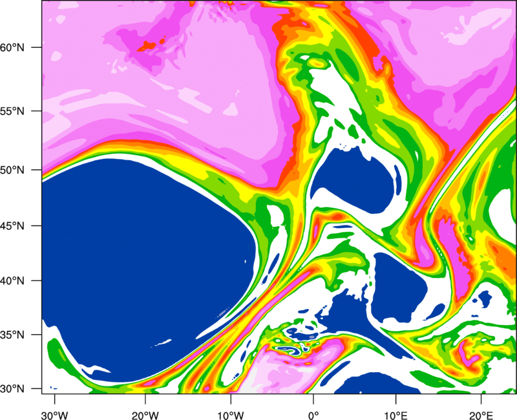Click the 20°E longitude label
Image resolution: width=517 pixels, height=420 pixels.
[481, 415]
